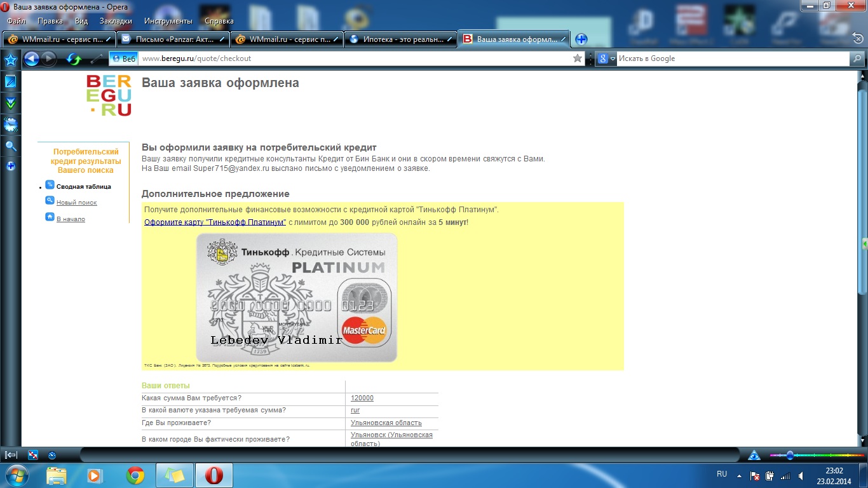Click the BEREGU.RU logo
Viewport: 868px width, 488px height.
pyautogui.click(x=109, y=95)
